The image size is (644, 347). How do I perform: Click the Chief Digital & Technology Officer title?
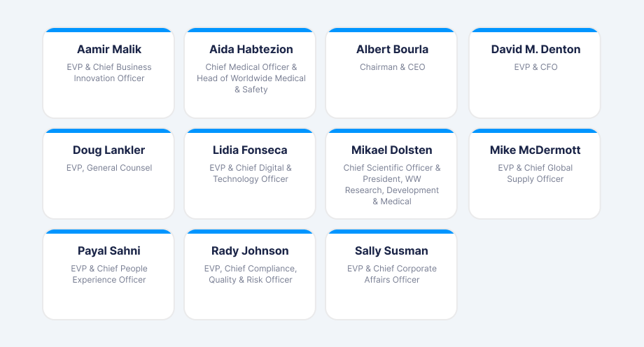point(250,173)
